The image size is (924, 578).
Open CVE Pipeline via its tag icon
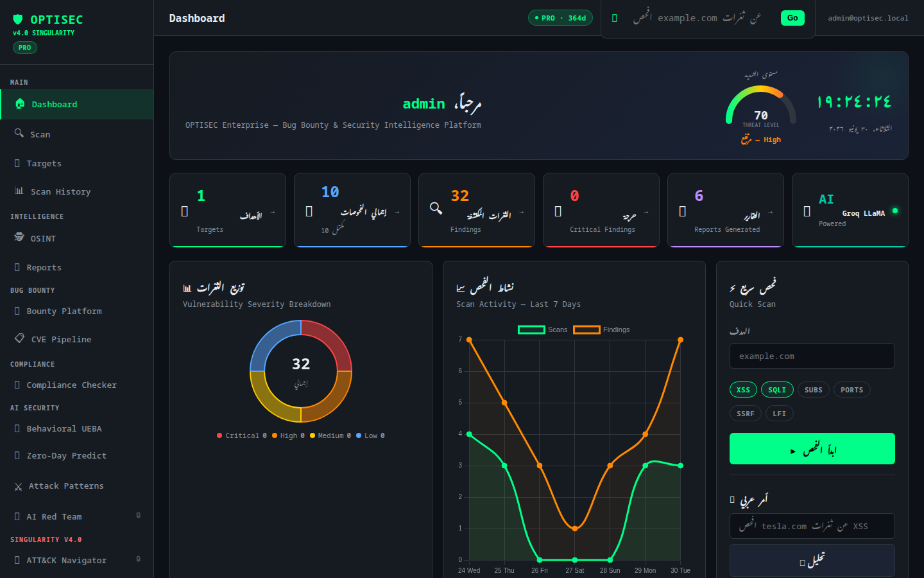coord(20,338)
